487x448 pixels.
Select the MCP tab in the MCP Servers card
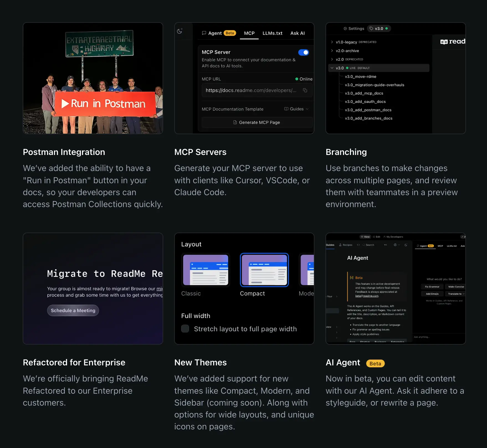point(249,33)
